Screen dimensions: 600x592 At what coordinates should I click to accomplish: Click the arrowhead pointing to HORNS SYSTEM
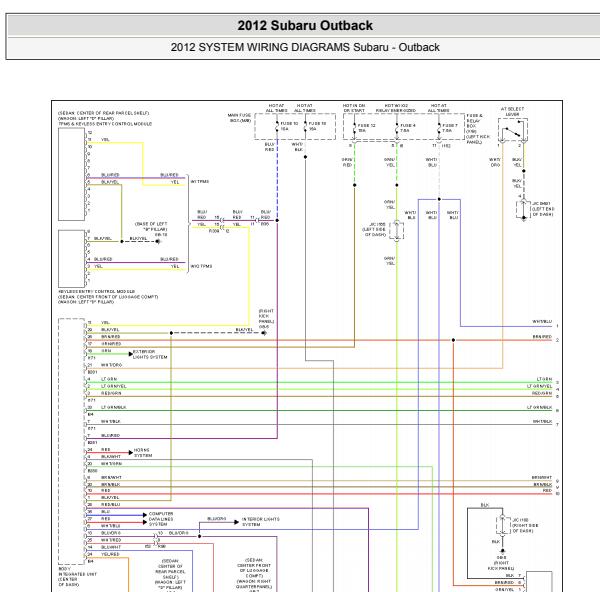pos(131,453)
